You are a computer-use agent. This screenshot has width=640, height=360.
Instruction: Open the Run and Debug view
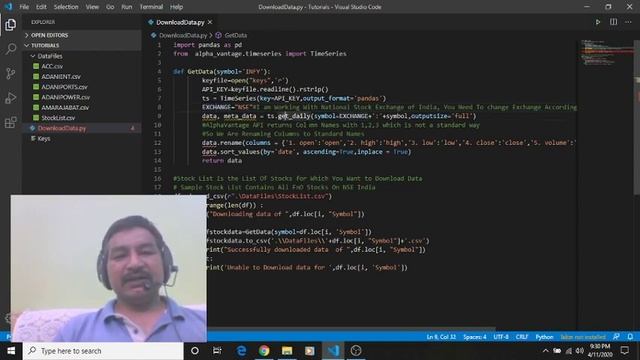tap(11, 98)
